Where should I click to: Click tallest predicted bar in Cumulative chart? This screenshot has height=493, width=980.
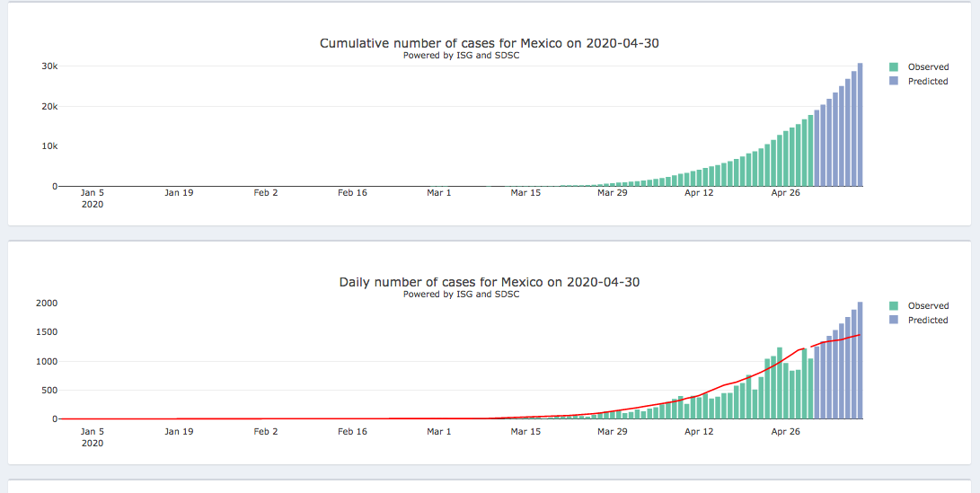860,126
